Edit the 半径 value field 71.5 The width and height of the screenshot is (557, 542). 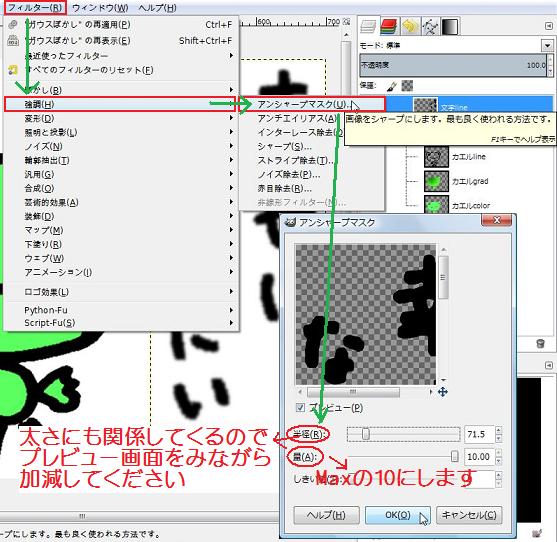[479, 434]
